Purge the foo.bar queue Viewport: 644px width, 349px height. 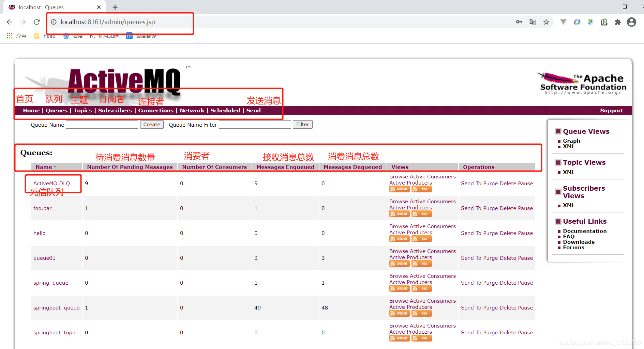click(x=490, y=208)
